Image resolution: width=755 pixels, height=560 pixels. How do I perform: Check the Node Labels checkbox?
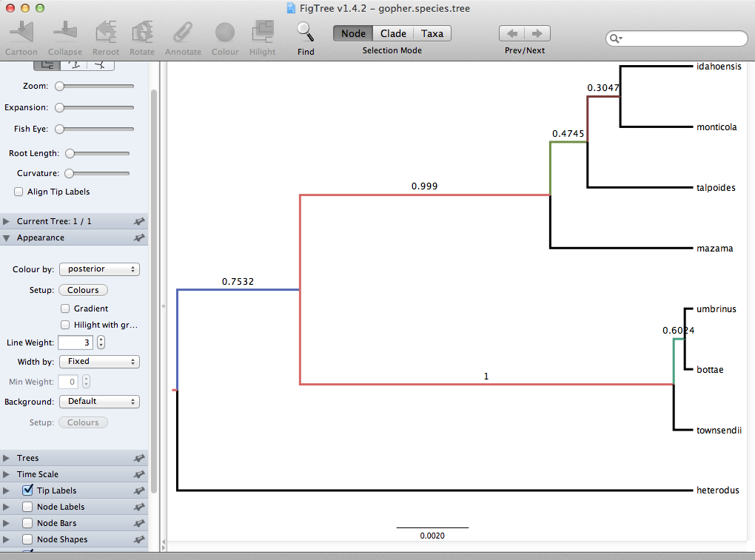(27, 507)
